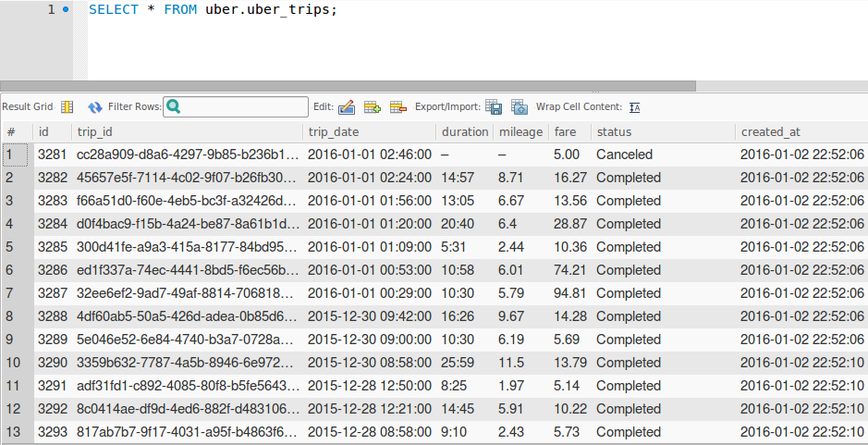The width and height of the screenshot is (868, 445).
Task: Delete selected rows using the remove-row icon
Action: pyautogui.click(x=398, y=107)
